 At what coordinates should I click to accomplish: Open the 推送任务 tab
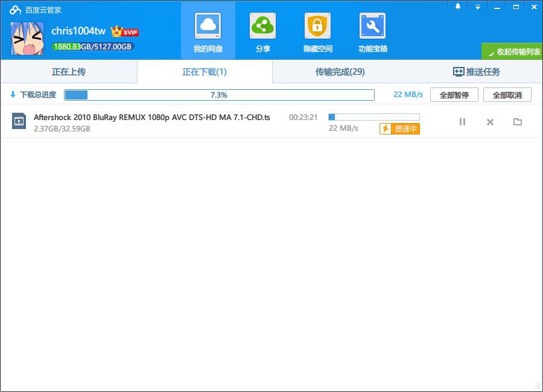(476, 72)
